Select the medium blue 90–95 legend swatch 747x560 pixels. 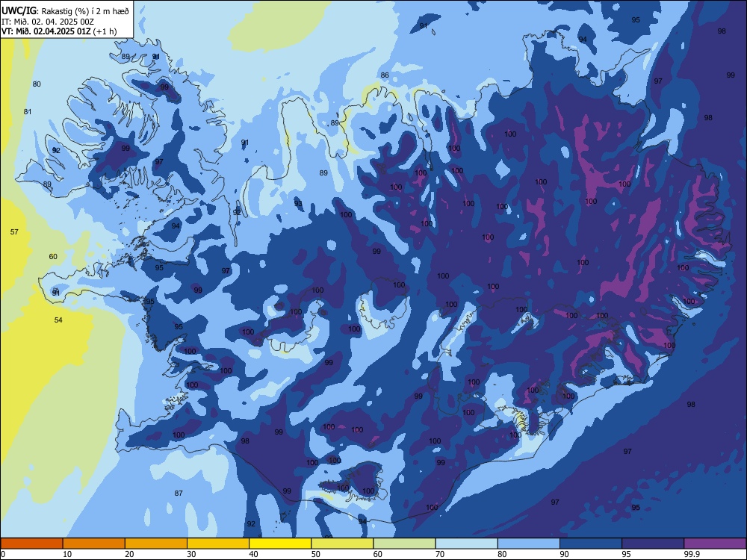[591, 544]
